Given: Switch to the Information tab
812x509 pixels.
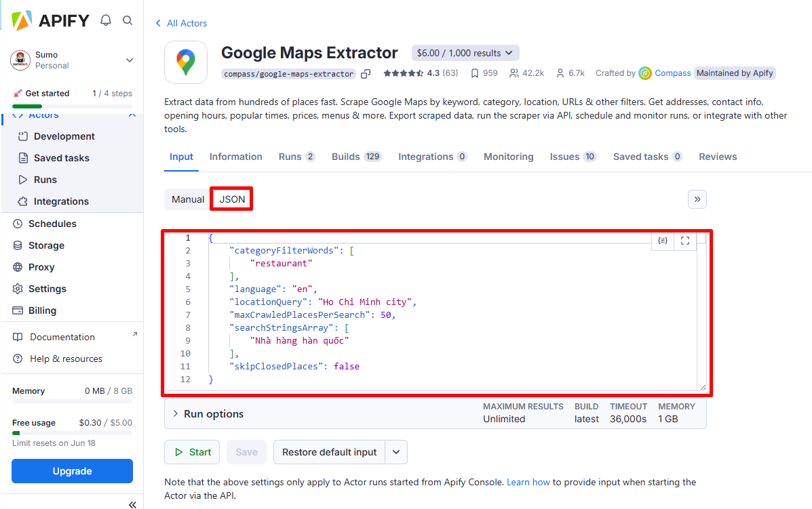Looking at the screenshot, I should (x=235, y=157).
